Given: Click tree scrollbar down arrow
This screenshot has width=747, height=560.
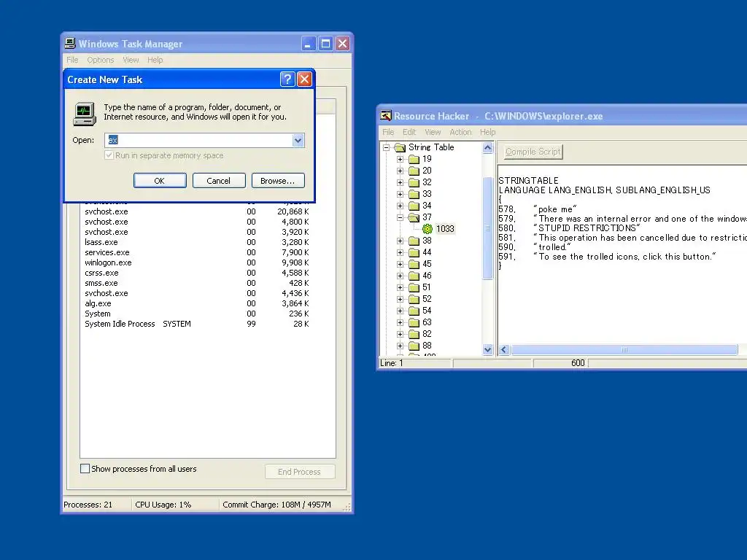Looking at the screenshot, I should click(x=487, y=349).
